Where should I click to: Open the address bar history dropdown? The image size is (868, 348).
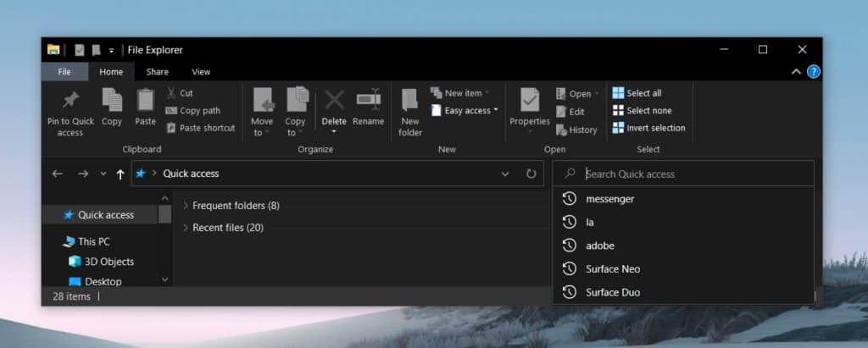[x=505, y=174]
